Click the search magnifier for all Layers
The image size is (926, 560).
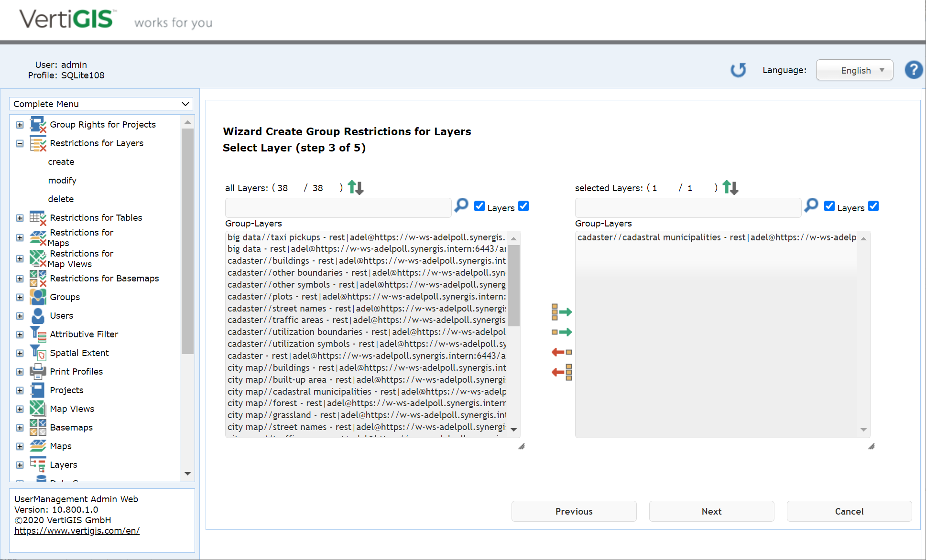click(461, 205)
